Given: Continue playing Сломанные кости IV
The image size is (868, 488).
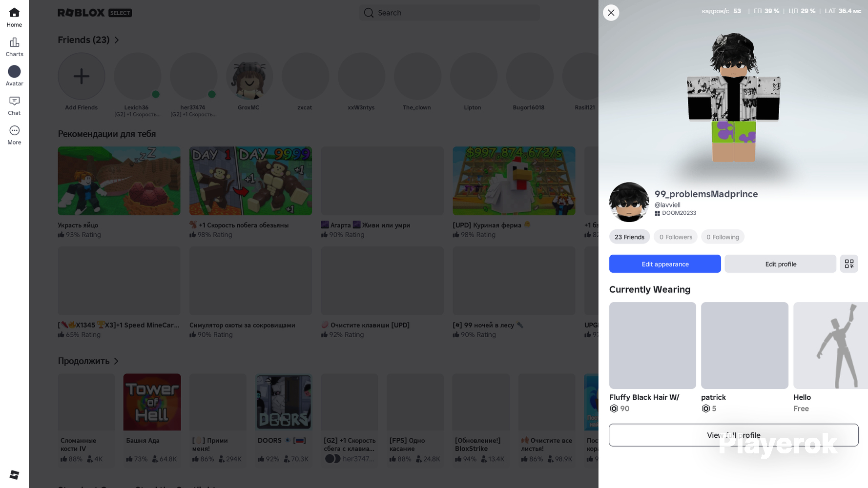Looking at the screenshot, I should 86,402.
